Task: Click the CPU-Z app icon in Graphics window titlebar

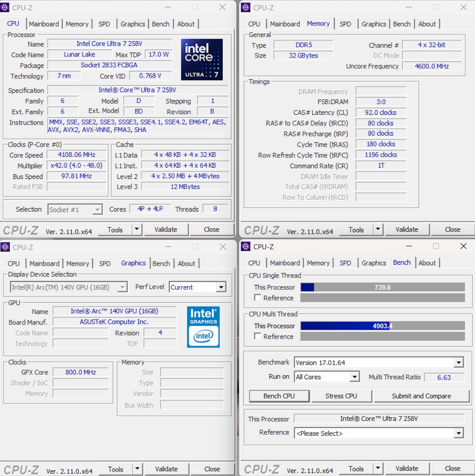Action: pyautogui.click(x=5, y=247)
